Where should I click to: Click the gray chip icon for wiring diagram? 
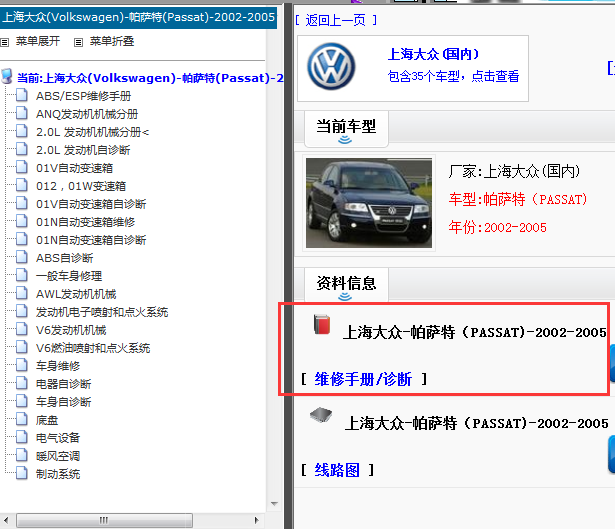pos(321,415)
